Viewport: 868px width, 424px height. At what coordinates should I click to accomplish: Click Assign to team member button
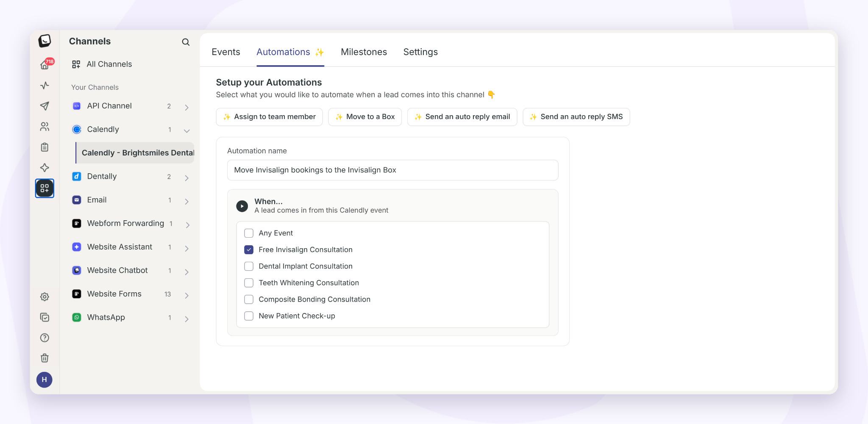tap(270, 117)
